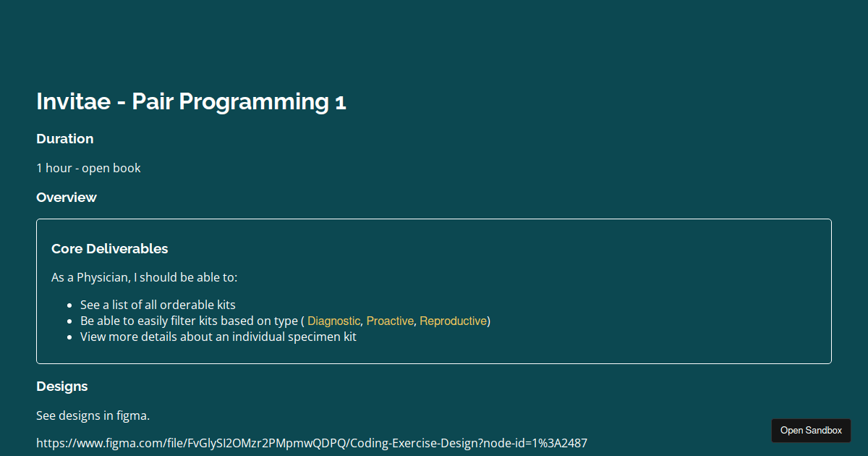The width and height of the screenshot is (868, 456).
Task: Click the Diagnostic kit type label
Action: tap(333, 321)
